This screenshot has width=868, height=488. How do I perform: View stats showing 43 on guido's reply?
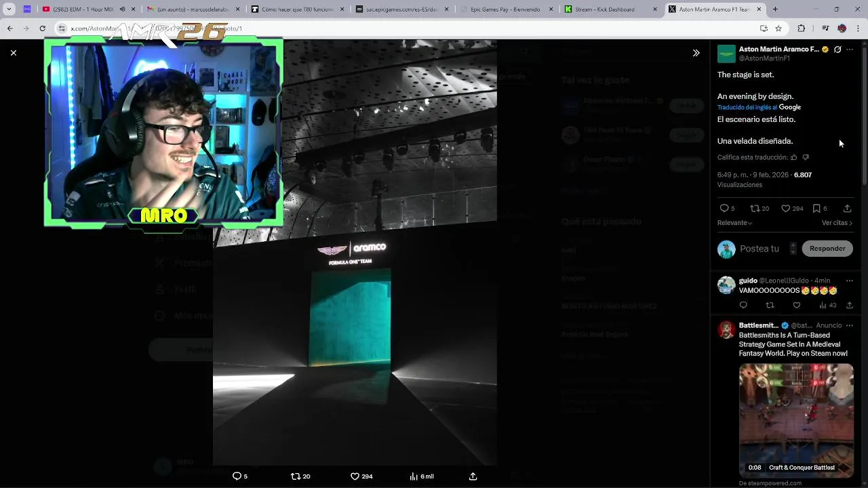point(827,306)
